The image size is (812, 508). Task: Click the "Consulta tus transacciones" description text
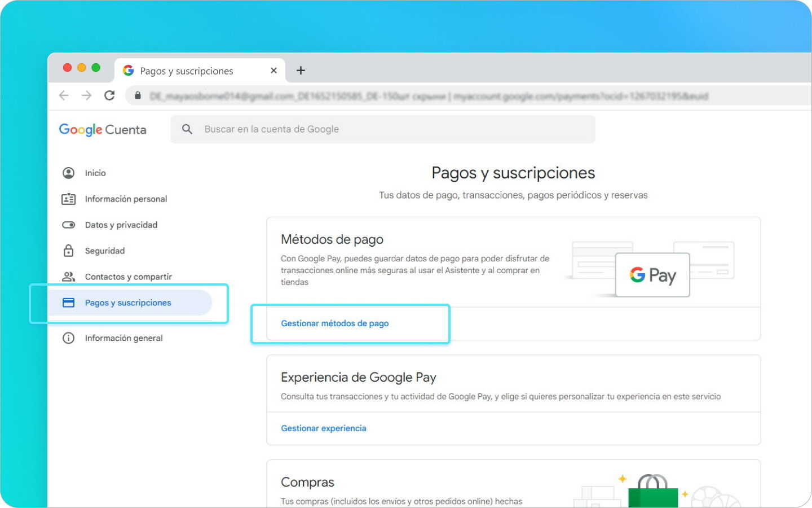click(x=501, y=396)
